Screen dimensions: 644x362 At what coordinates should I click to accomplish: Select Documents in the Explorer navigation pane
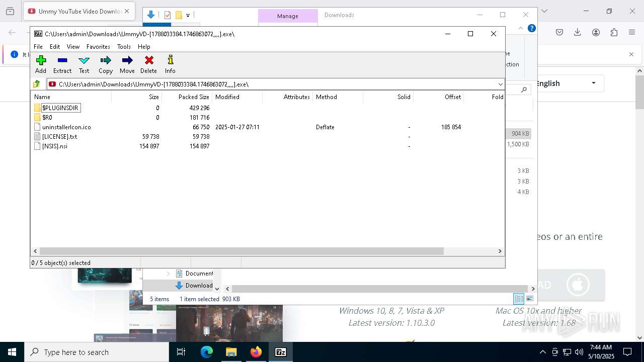pos(194,274)
